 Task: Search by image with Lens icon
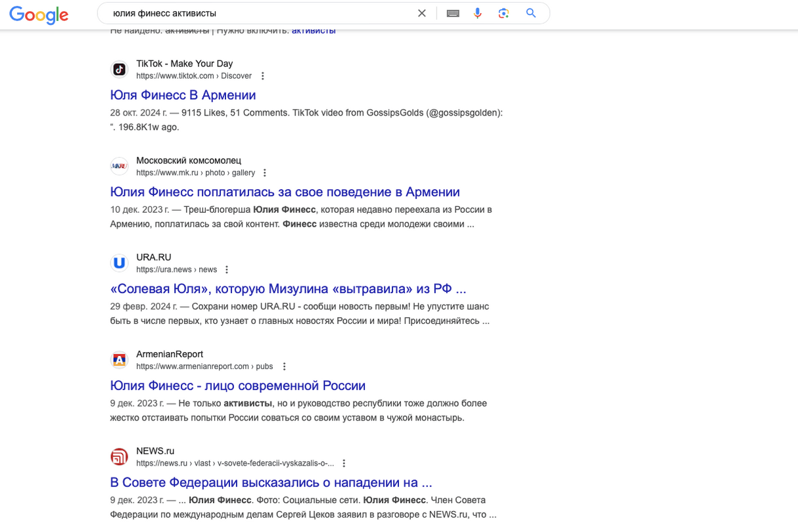(x=504, y=13)
